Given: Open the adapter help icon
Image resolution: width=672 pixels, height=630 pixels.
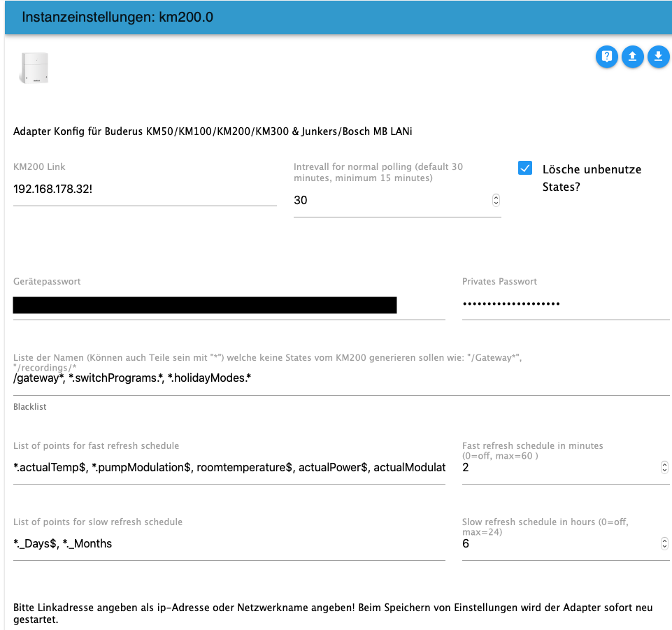Looking at the screenshot, I should pyautogui.click(x=606, y=57).
